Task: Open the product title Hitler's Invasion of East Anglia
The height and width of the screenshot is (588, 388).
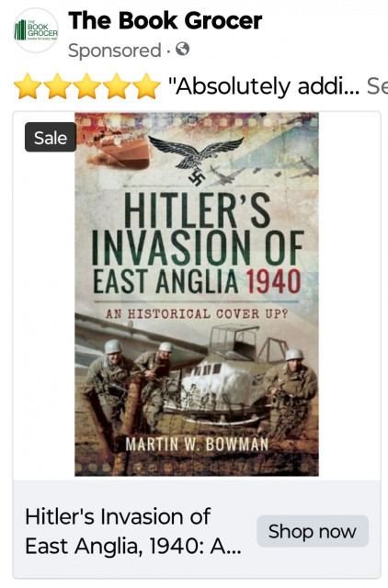Action: (x=133, y=531)
